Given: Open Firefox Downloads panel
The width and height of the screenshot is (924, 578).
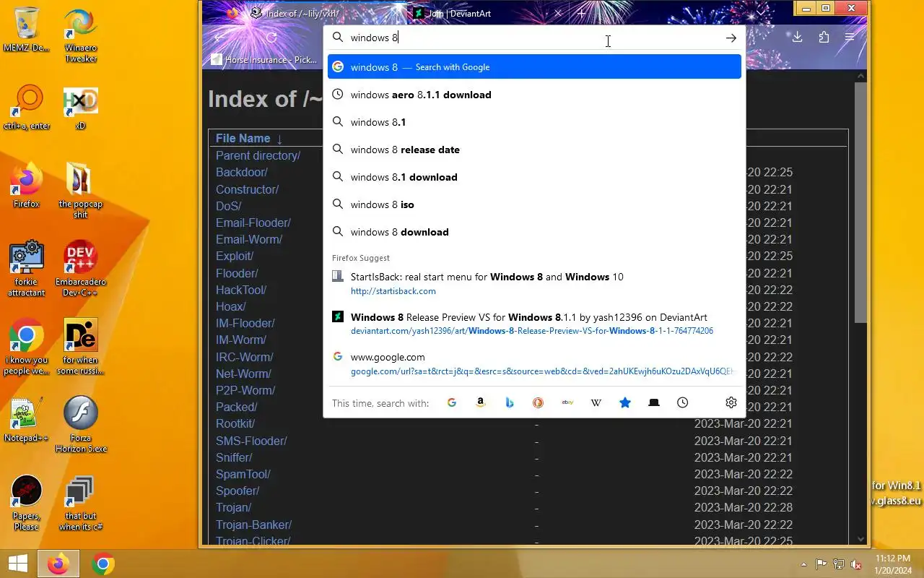Looking at the screenshot, I should click(797, 37).
